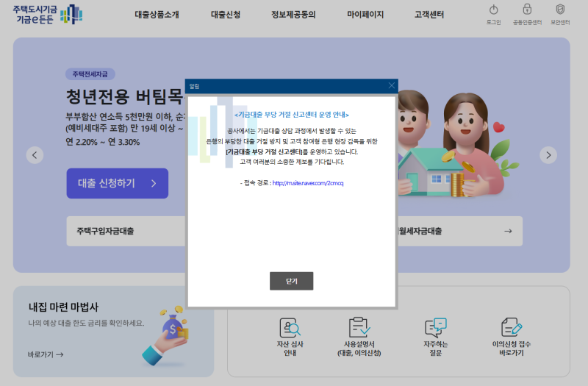Viewport: 588px width, 386px height.
Task: Click the money bag hand illustration
Action: pos(166,336)
